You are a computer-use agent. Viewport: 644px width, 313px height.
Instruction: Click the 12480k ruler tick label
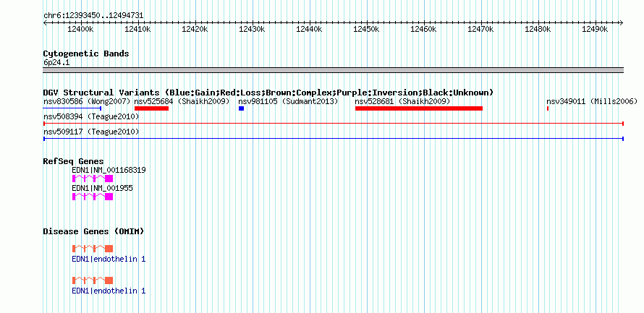pos(538,29)
